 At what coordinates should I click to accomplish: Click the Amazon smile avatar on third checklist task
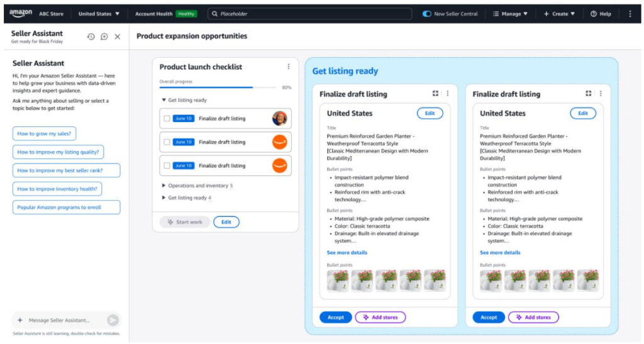tap(280, 165)
